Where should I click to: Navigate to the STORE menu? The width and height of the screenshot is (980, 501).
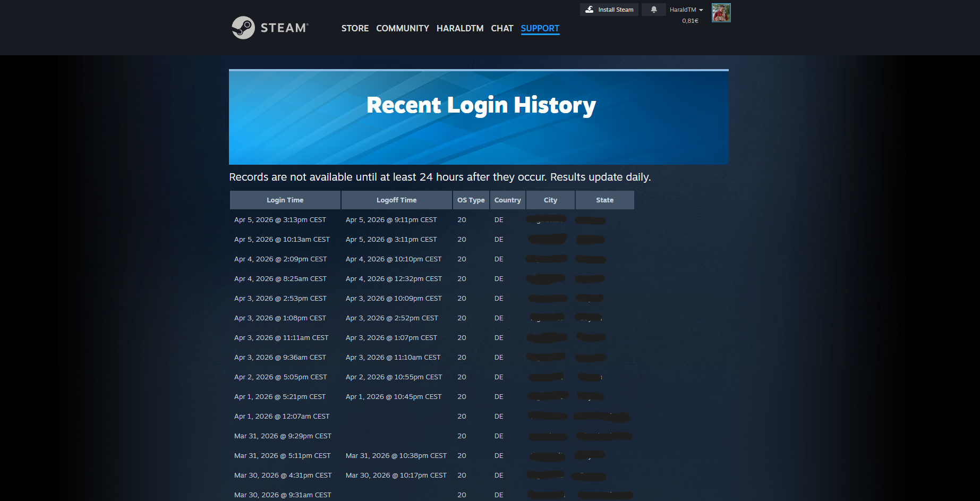(x=355, y=28)
